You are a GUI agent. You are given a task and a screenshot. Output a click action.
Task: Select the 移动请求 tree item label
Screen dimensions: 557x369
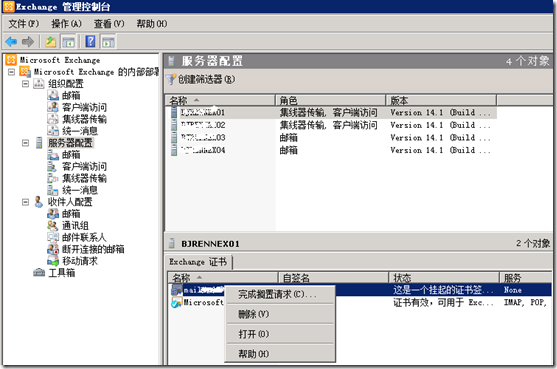coord(80,261)
